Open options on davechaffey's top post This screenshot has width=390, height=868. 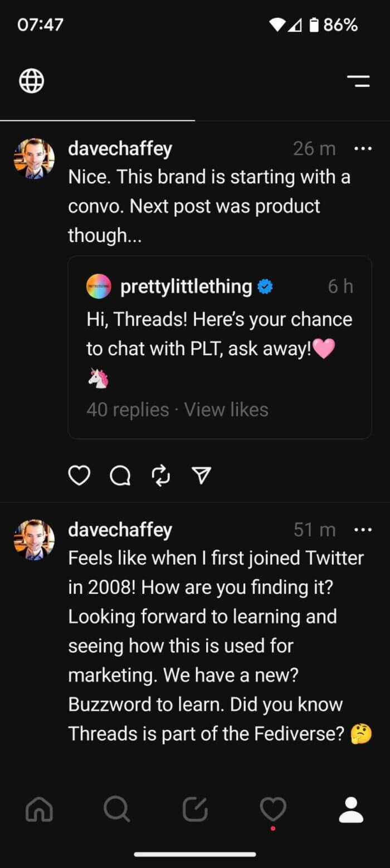[363, 148]
